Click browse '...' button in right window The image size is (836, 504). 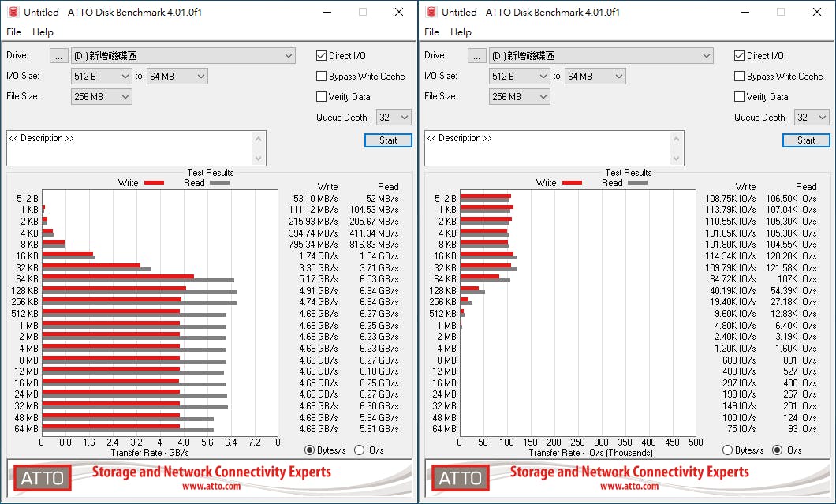pyautogui.click(x=476, y=56)
